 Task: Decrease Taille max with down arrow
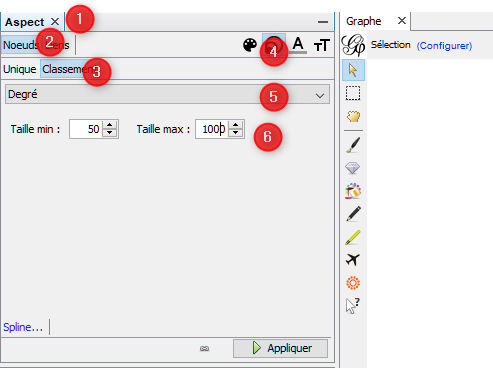tap(235, 133)
